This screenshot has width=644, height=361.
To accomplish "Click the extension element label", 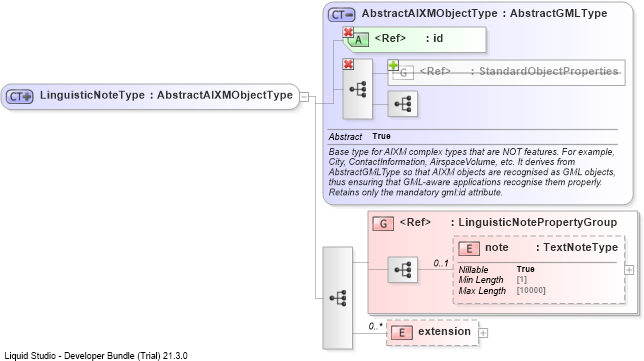I will [444, 331].
